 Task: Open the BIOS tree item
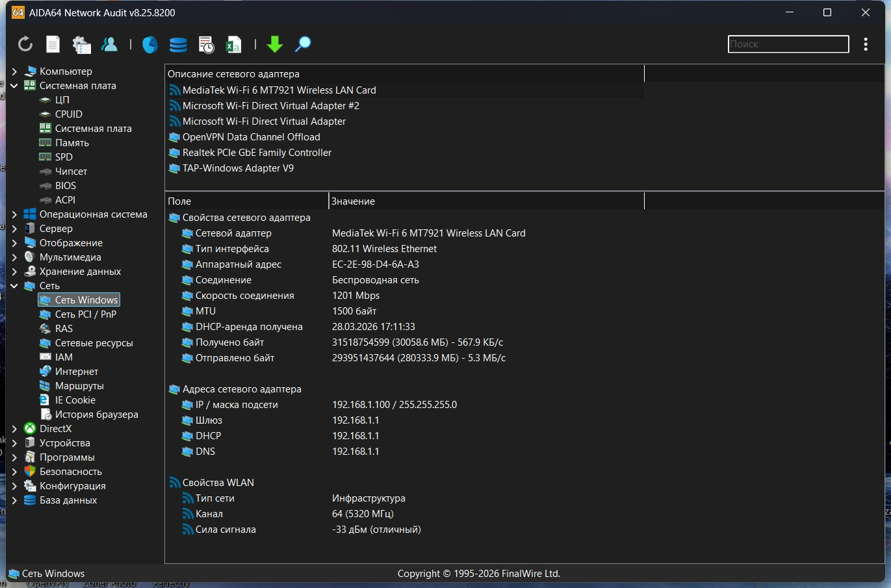click(x=65, y=186)
